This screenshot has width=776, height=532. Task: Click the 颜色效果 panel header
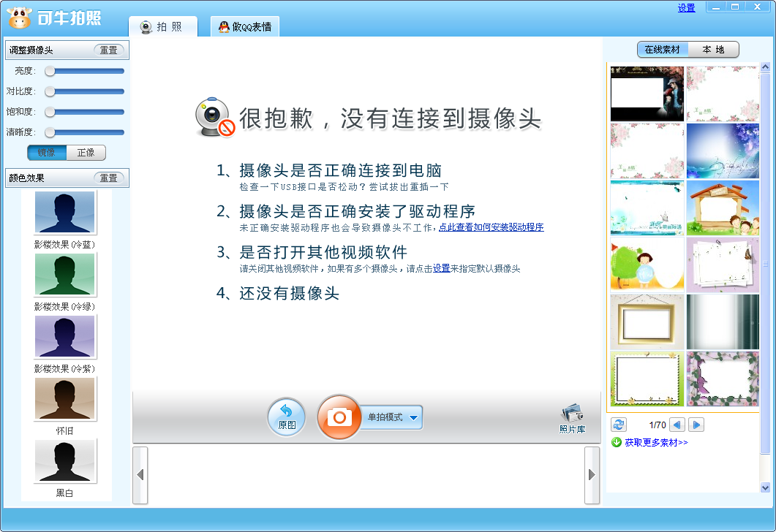(67, 178)
